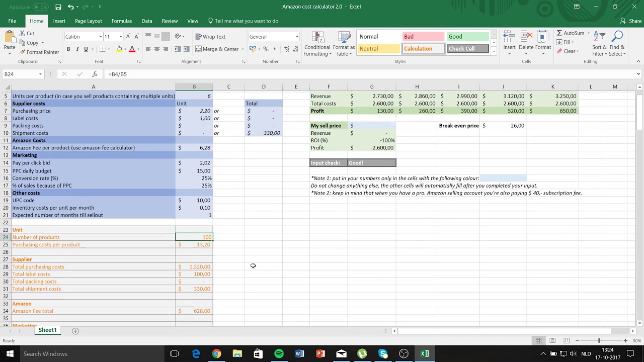Apply the Calculation cell style
This screenshot has width=644, height=362.
tap(423, 49)
